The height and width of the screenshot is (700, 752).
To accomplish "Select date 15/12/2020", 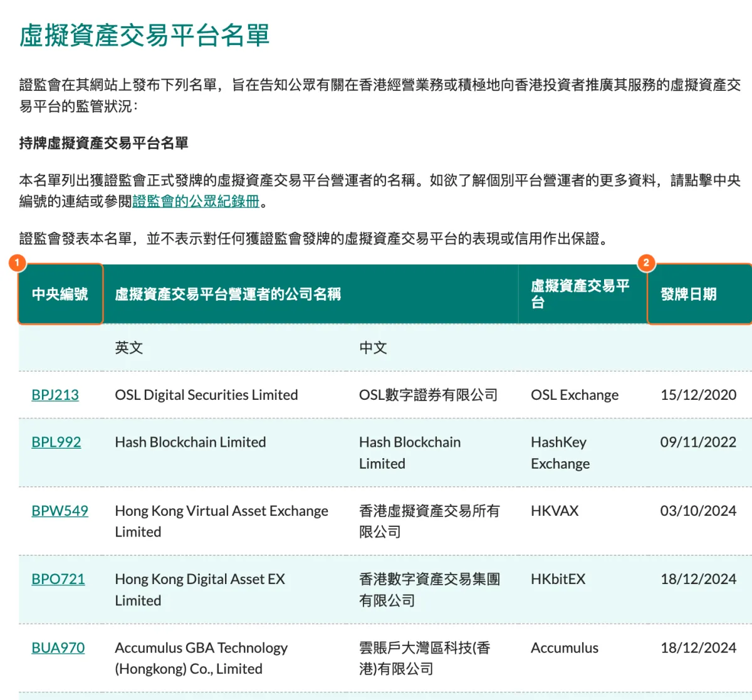I will click(698, 395).
